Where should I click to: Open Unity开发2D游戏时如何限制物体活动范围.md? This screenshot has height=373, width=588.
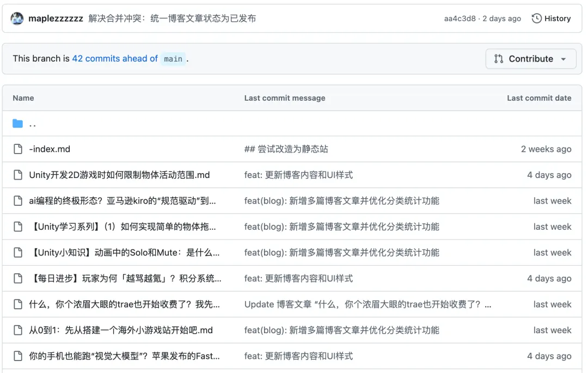pos(119,175)
